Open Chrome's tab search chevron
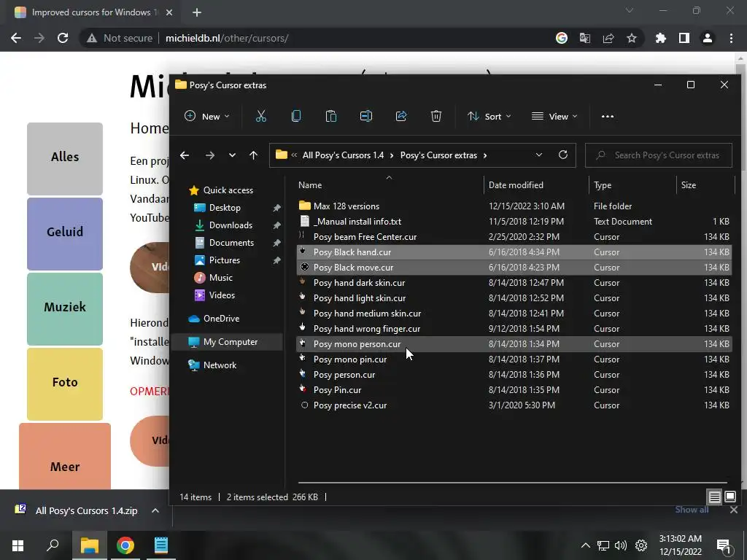 pos(630,10)
